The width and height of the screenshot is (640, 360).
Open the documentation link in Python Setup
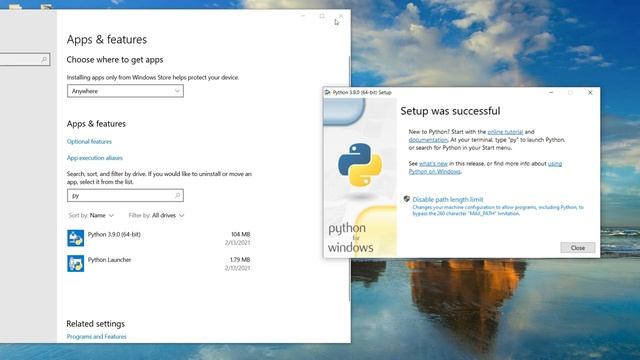428,140
